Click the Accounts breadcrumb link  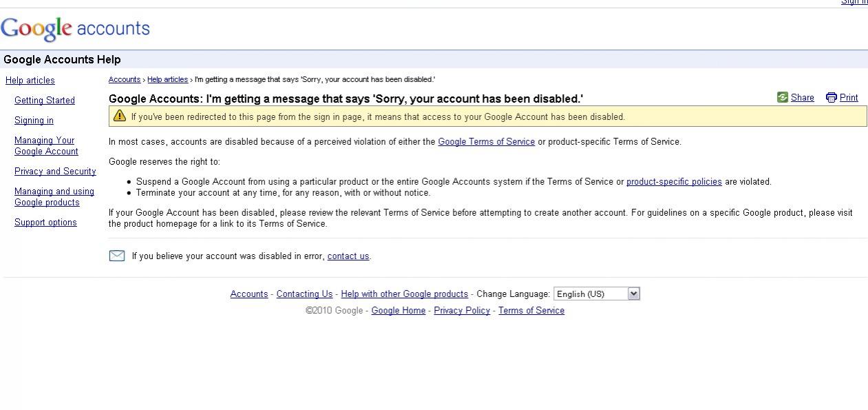tap(125, 79)
